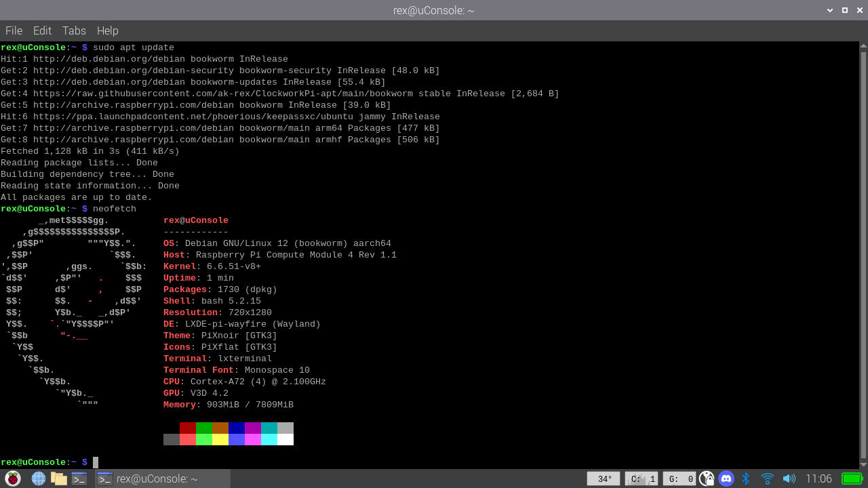The width and height of the screenshot is (868, 488).
Task: Open the Bluetooth tray menu
Action: coord(746,479)
